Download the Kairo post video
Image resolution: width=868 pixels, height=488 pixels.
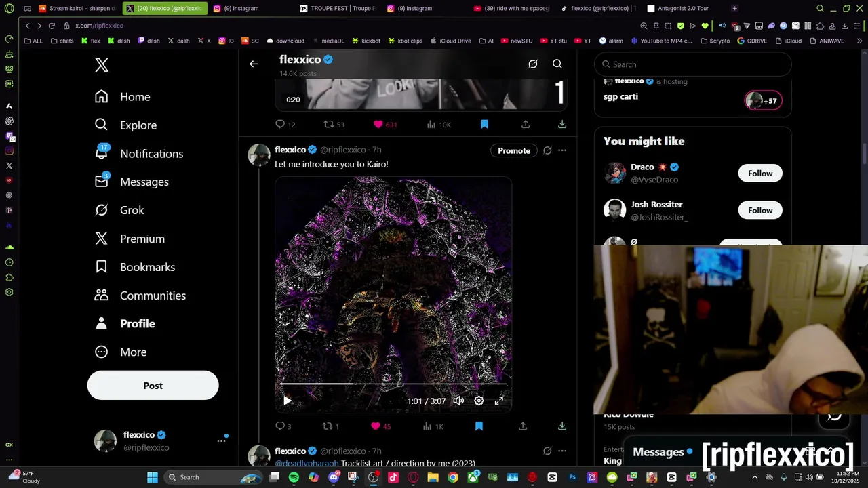562,426
